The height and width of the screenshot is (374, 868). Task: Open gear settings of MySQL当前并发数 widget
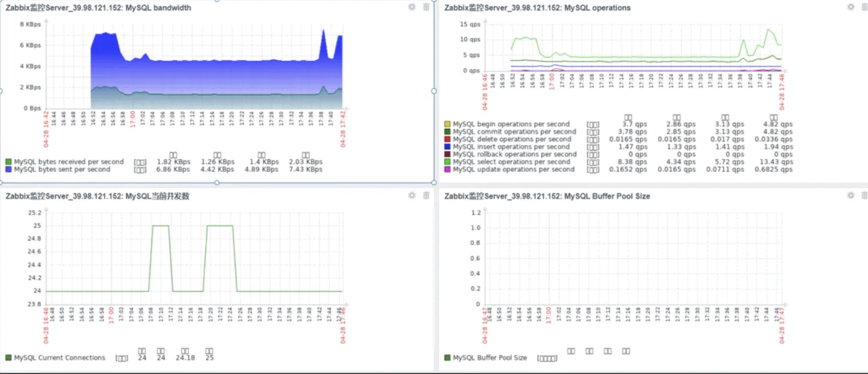pyautogui.click(x=412, y=195)
